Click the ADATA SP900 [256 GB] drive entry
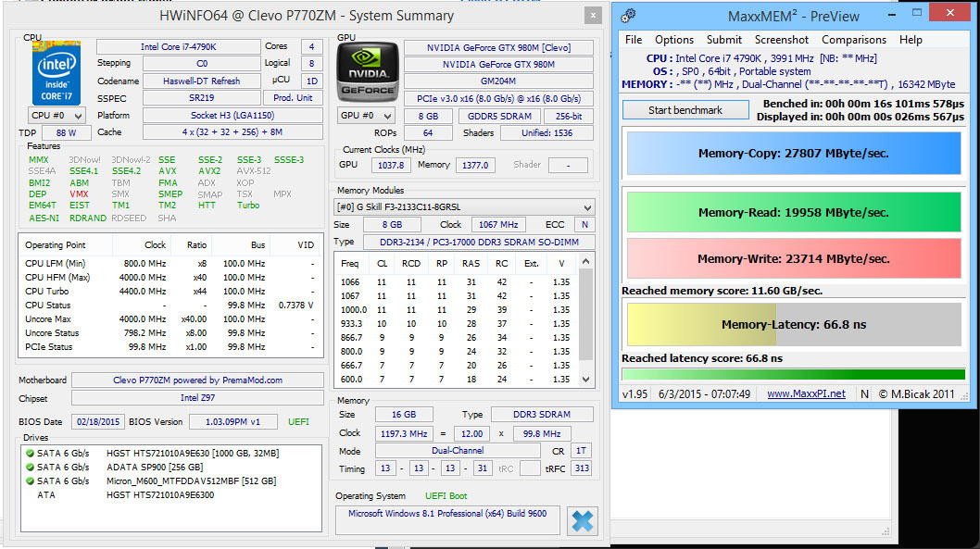The width and height of the screenshot is (980, 549). (x=155, y=468)
